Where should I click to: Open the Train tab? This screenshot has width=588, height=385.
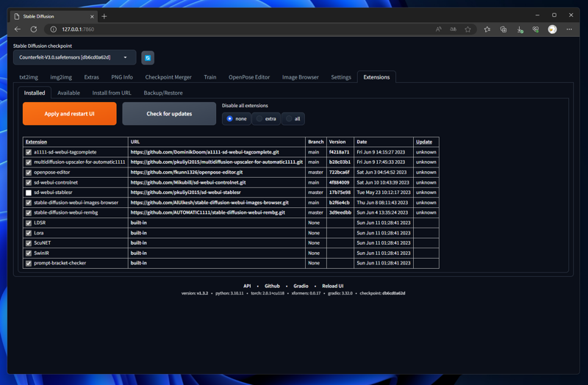(210, 77)
